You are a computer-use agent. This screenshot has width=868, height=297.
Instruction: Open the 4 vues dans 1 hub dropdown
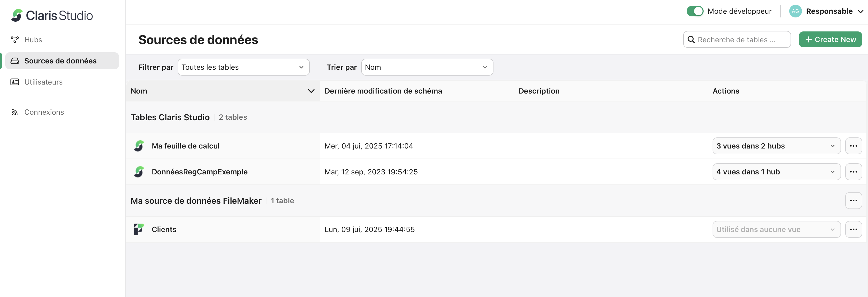pos(776,172)
